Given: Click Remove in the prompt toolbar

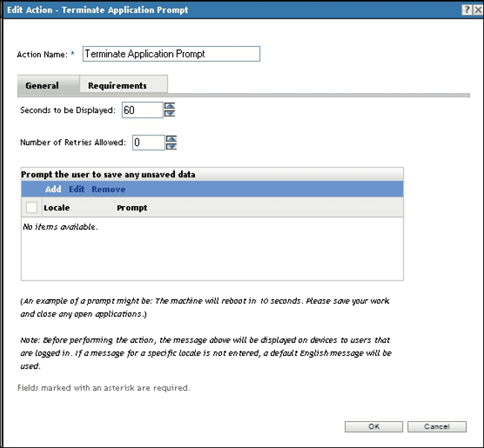Looking at the screenshot, I should coord(109,189).
